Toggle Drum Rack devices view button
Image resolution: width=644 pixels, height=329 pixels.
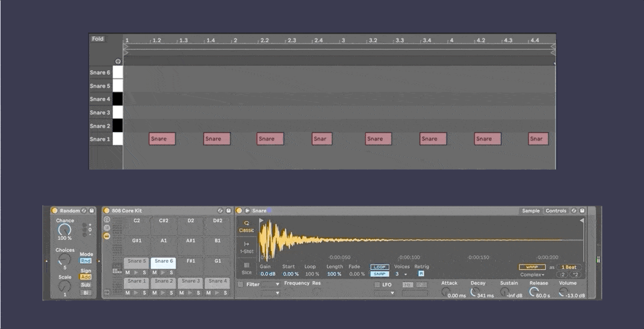pos(107,236)
